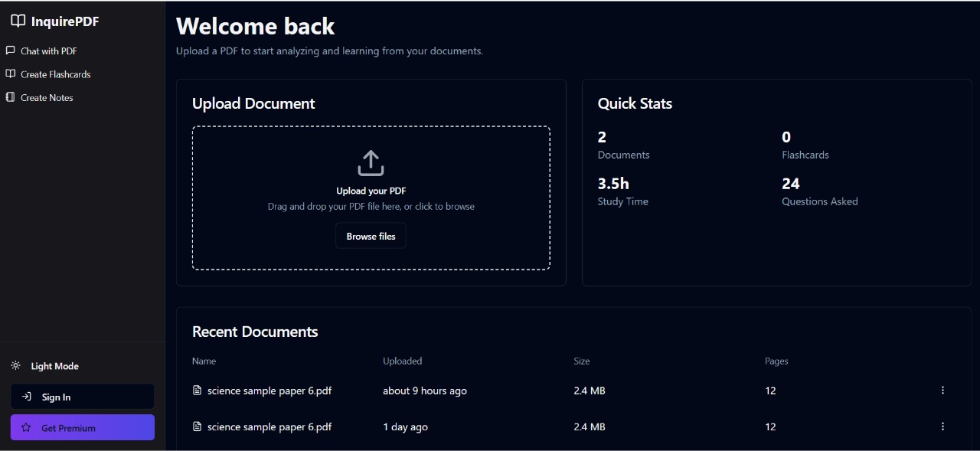The height and width of the screenshot is (451, 980).
Task: Click the book icon beside Create Flashcards
Action: tap(11, 74)
